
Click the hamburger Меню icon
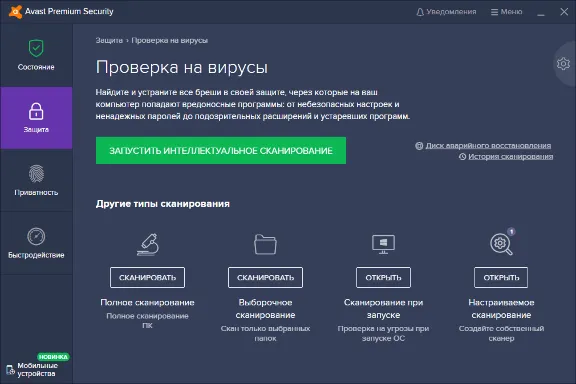click(494, 12)
